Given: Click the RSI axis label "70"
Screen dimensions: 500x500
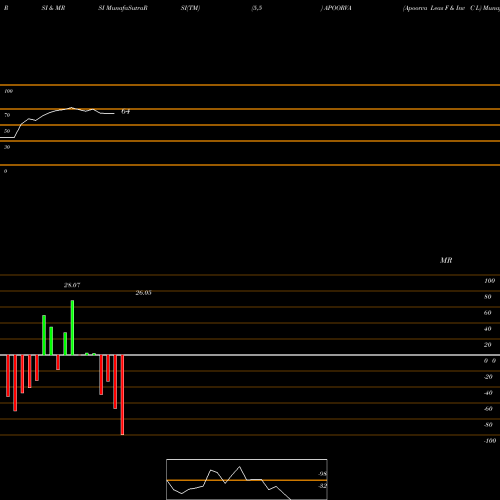Looking at the screenshot, I should pyautogui.click(x=7, y=115).
